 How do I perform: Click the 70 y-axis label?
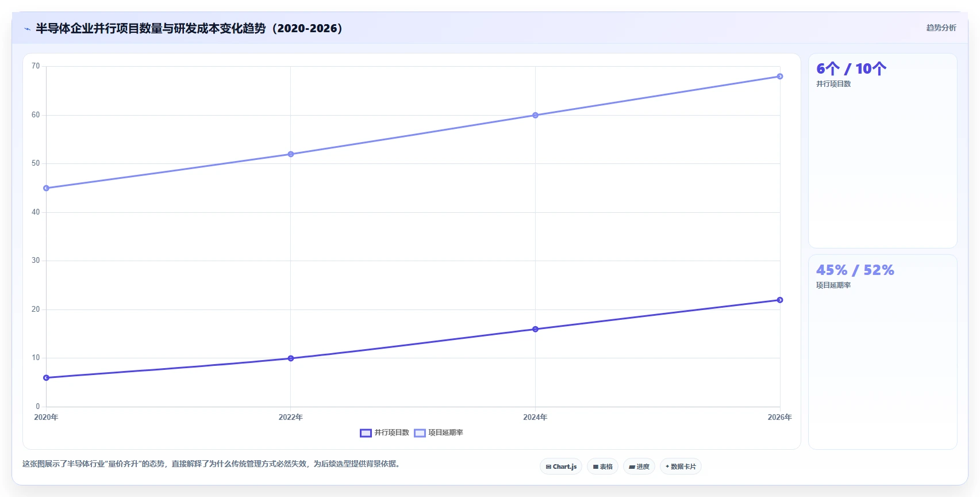pos(36,66)
